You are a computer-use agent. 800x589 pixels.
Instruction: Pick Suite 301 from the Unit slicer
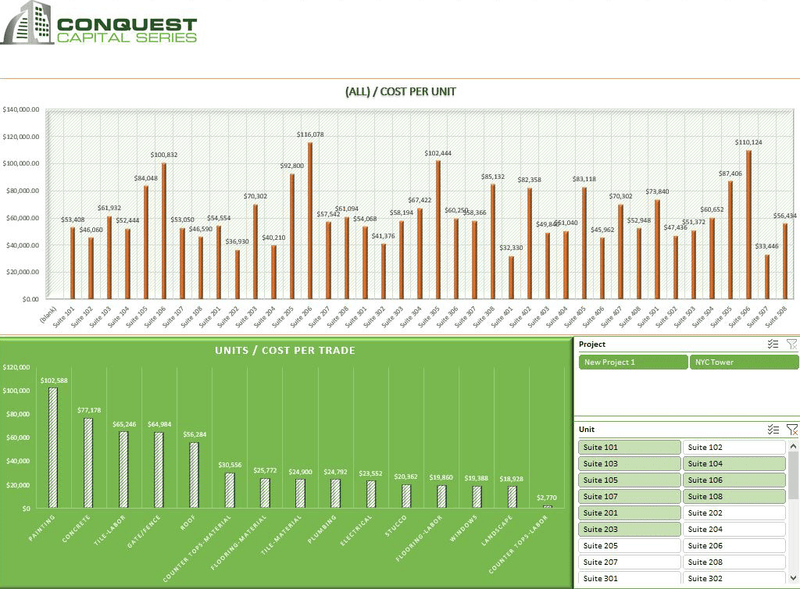(628, 578)
